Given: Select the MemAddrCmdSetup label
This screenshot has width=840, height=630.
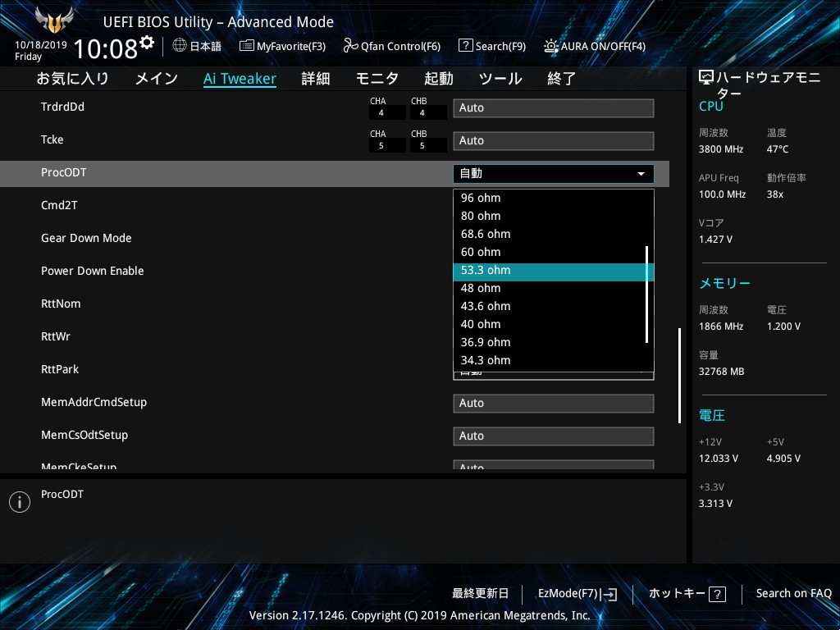Looking at the screenshot, I should [94, 402].
